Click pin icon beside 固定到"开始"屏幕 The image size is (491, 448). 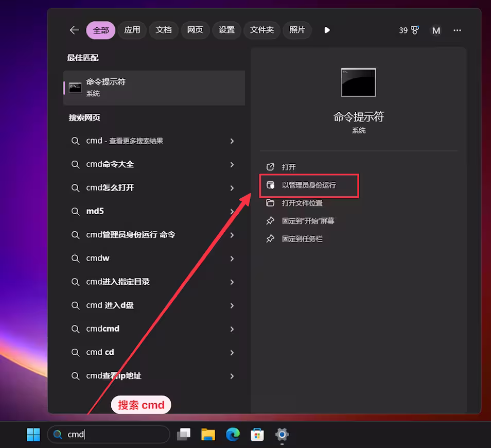(270, 221)
